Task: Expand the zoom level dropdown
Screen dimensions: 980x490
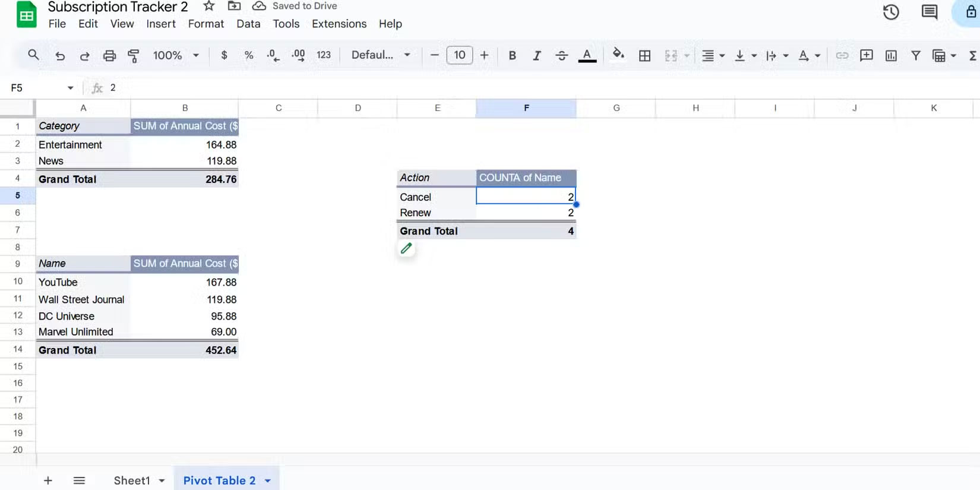Action: [x=176, y=55]
